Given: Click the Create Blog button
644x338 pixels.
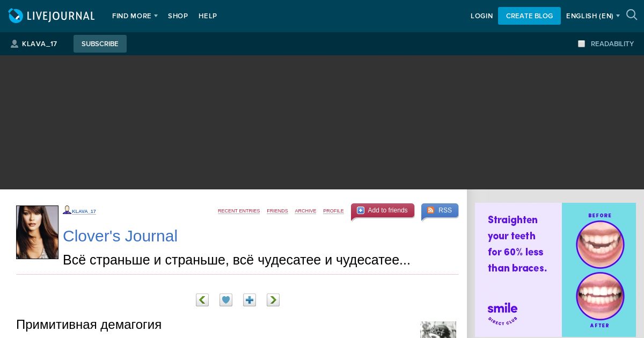Looking at the screenshot, I should point(529,16).
